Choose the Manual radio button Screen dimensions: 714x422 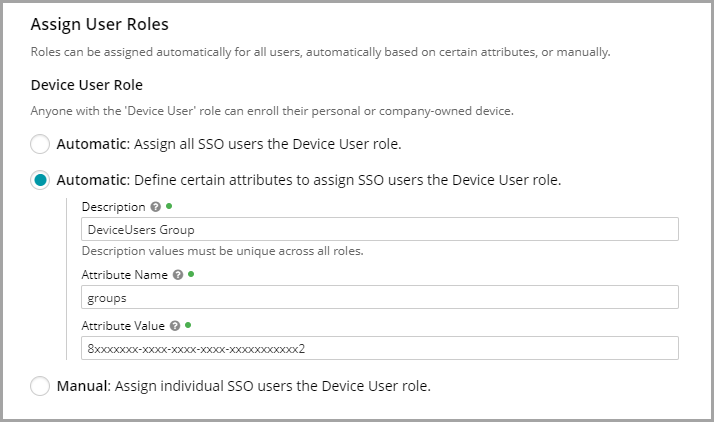(x=40, y=385)
